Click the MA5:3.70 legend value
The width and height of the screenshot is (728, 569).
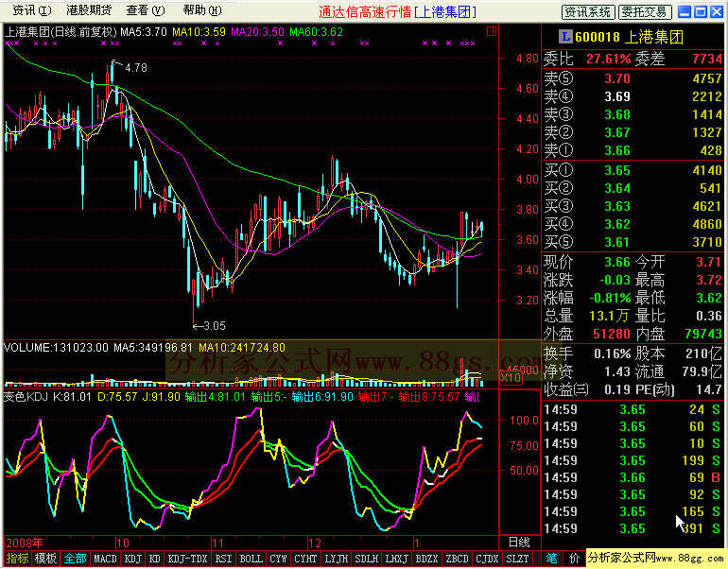(144, 32)
